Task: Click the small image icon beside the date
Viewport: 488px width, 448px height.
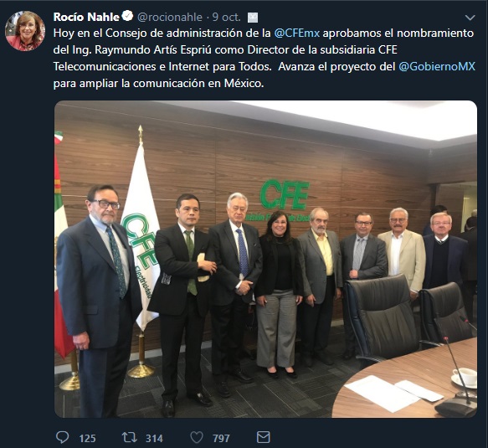Action: point(253,18)
